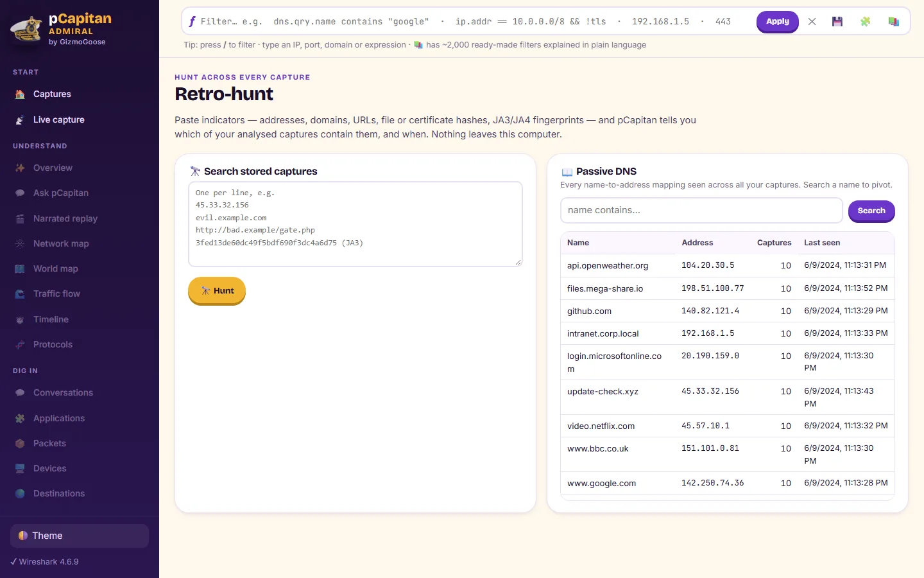This screenshot has height=578, width=924.
Task: Click the Live capture satellite icon
Action: [20, 120]
